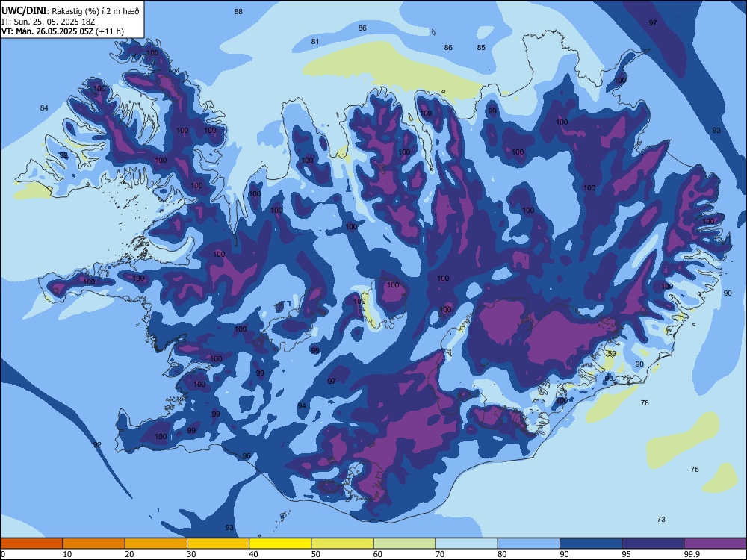
Task: Click the 84 humidity value off the Westfjords
Action: click(x=44, y=108)
